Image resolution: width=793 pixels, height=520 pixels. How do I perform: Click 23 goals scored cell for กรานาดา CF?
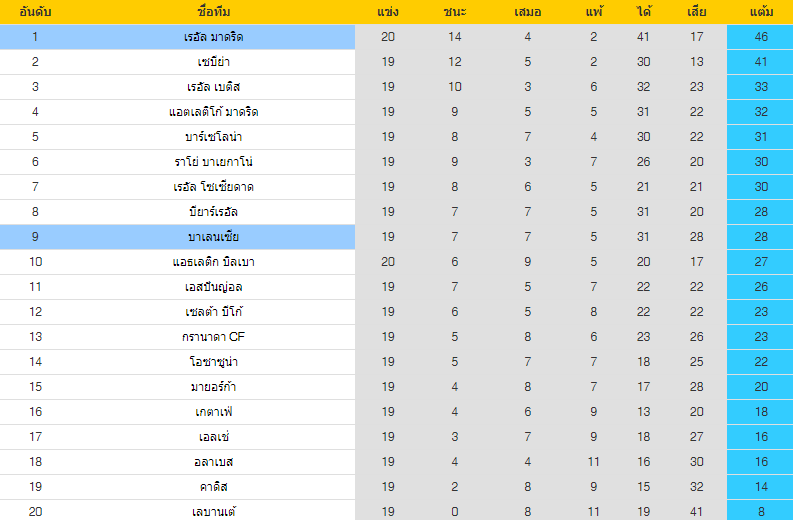coord(643,337)
